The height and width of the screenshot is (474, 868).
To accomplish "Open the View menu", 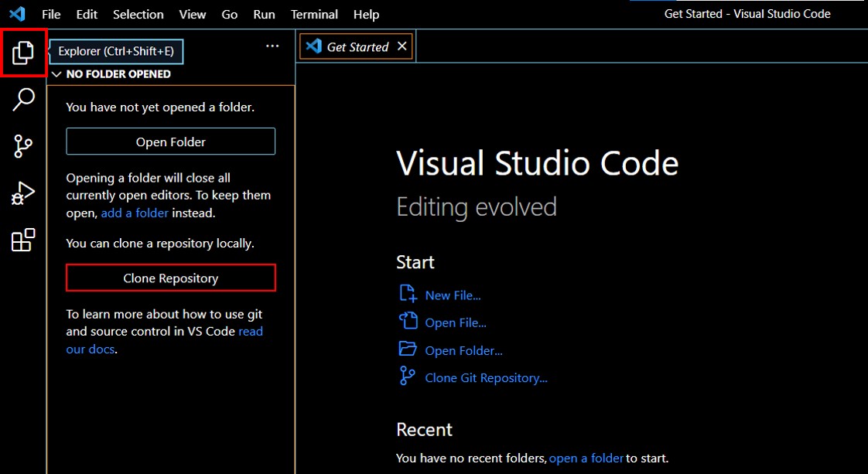I will pyautogui.click(x=193, y=15).
